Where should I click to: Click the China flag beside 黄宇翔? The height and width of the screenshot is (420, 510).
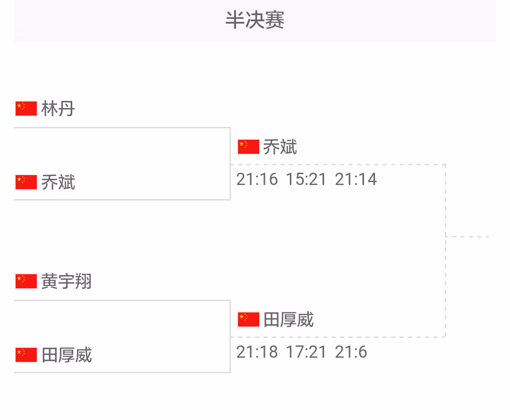(26, 281)
